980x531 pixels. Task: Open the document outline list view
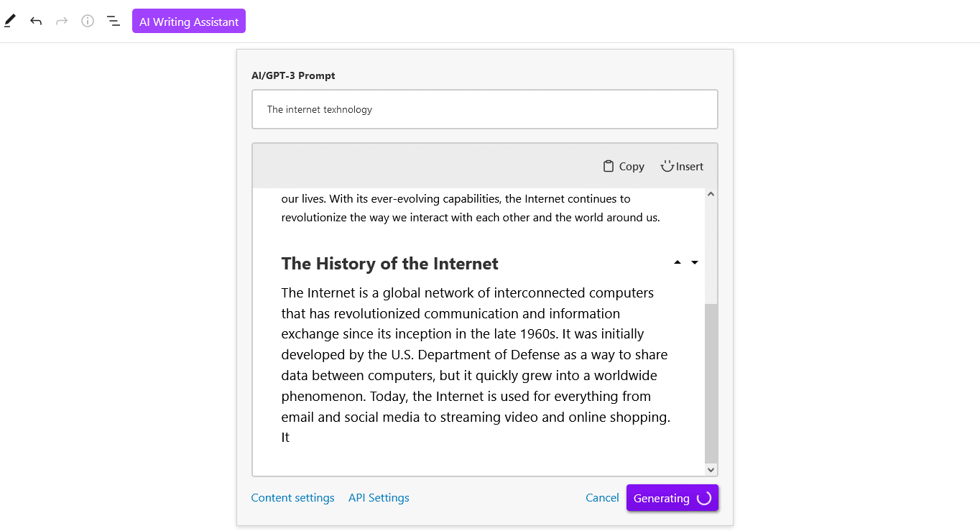point(114,22)
